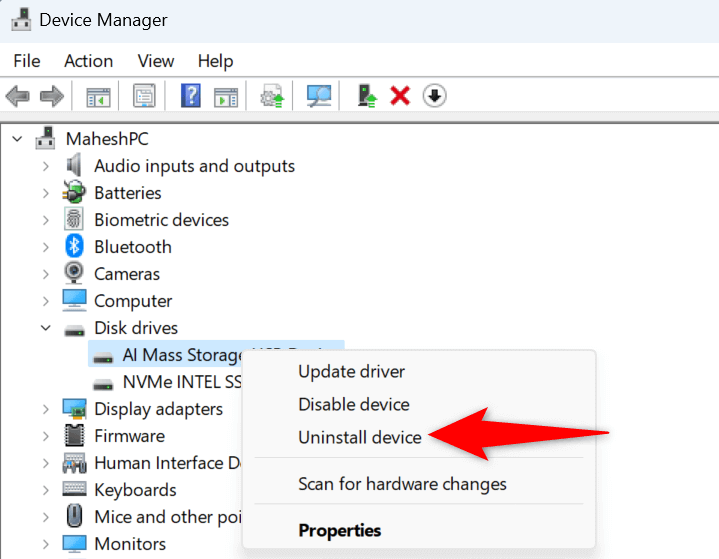719x559 pixels.
Task: Click the red X Uninstall device toolbar icon
Action: tap(400, 96)
